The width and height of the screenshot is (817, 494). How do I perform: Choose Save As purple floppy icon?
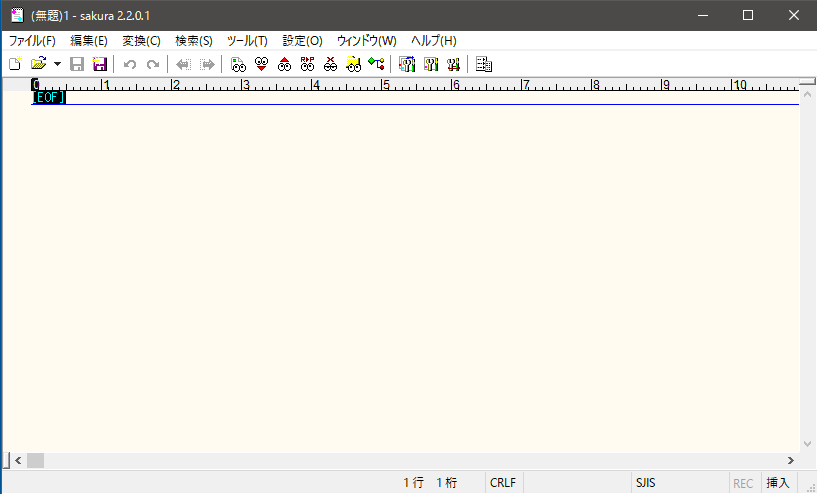[x=100, y=64]
